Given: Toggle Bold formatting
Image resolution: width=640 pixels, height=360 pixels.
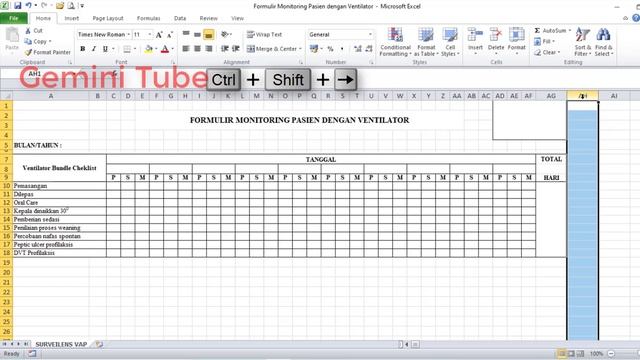Looking at the screenshot, I should tap(83, 49).
